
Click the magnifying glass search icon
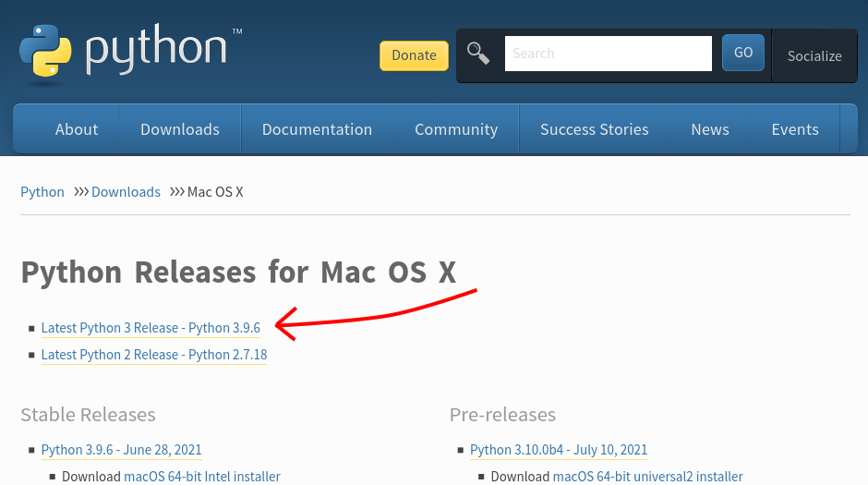pyautogui.click(x=477, y=54)
